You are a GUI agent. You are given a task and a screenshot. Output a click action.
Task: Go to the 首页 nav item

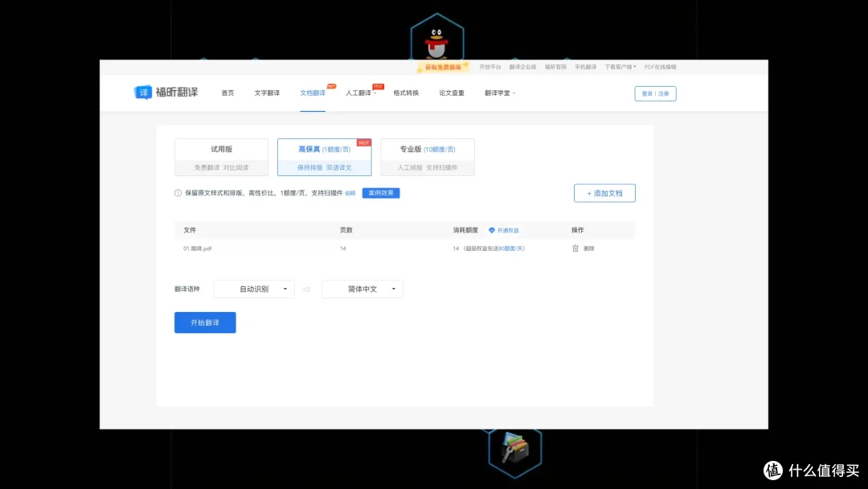pos(227,93)
